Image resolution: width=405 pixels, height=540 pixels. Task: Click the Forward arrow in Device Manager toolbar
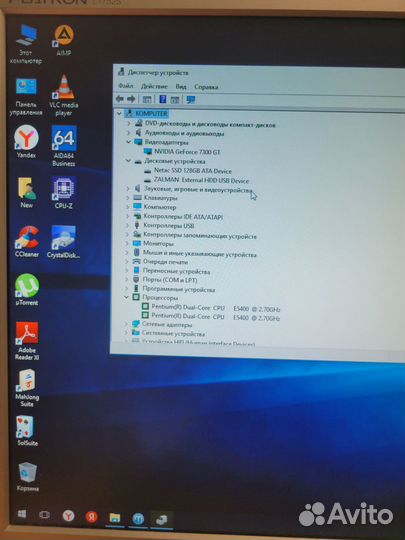(131, 99)
